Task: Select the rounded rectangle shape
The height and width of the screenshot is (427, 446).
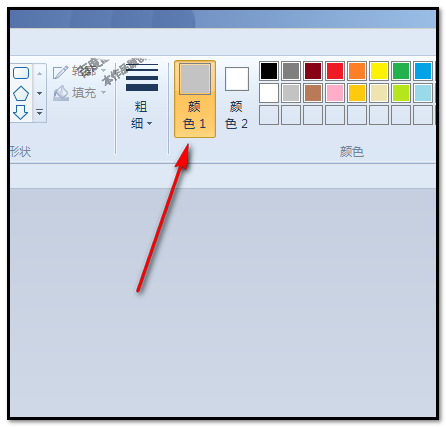Action: click(21, 73)
